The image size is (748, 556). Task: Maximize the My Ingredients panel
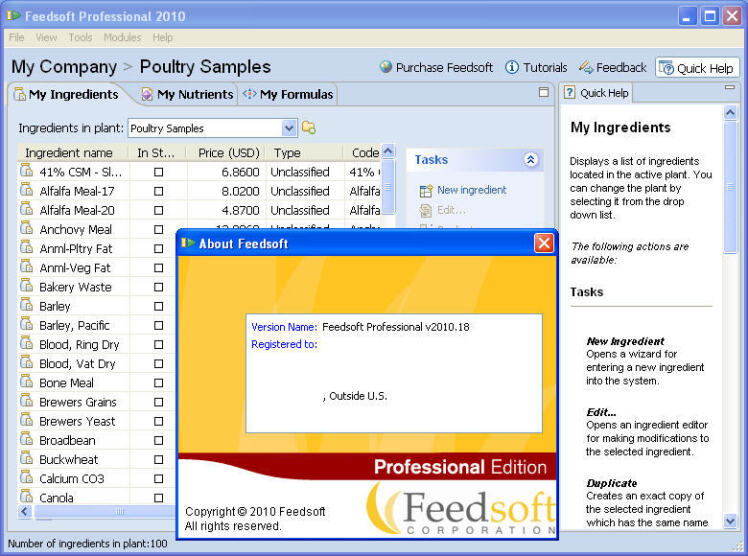544,92
